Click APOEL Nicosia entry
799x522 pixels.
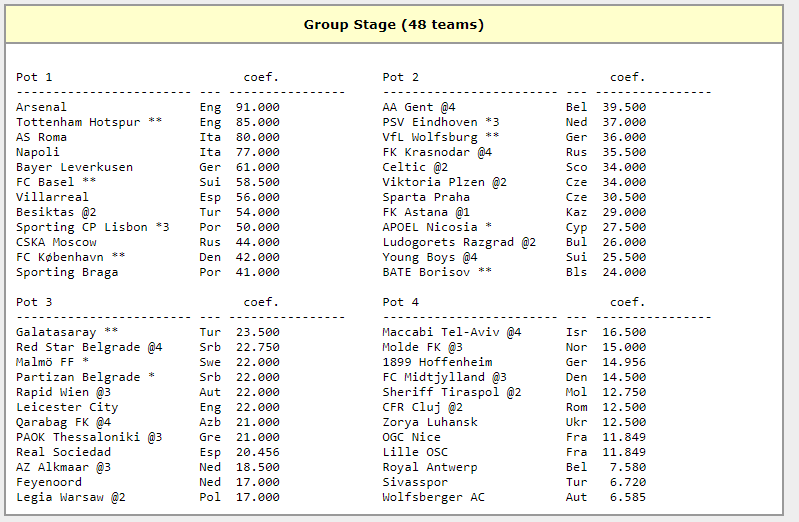pyautogui.click(x=437, y=227)
